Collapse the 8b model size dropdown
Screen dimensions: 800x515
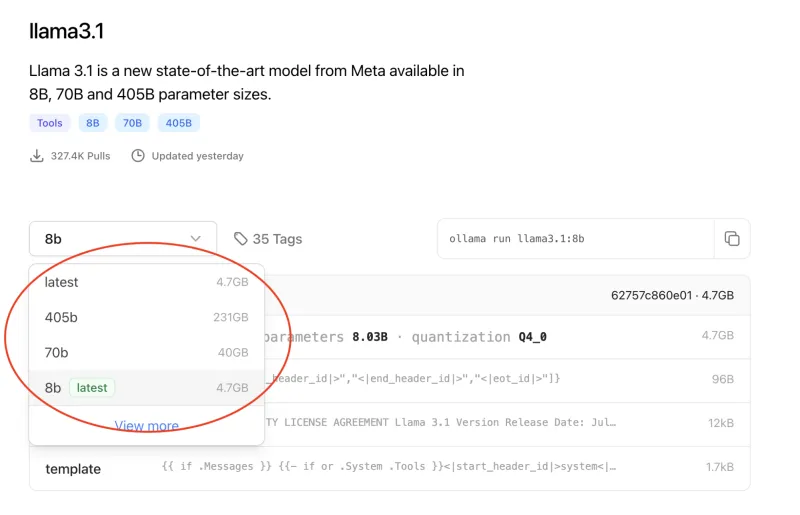coord(122,239)
